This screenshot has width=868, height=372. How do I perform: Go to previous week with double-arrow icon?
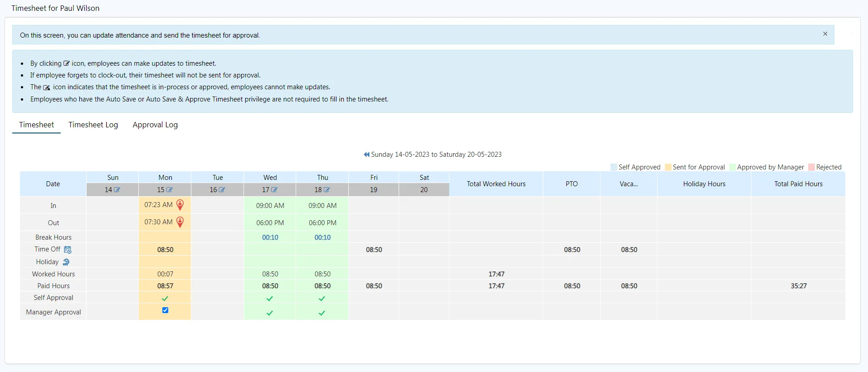tap(366, 155)
